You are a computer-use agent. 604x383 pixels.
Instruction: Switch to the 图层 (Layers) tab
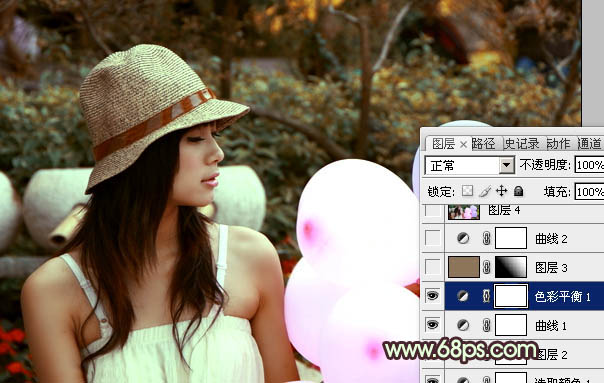click(x=443, y=144)
